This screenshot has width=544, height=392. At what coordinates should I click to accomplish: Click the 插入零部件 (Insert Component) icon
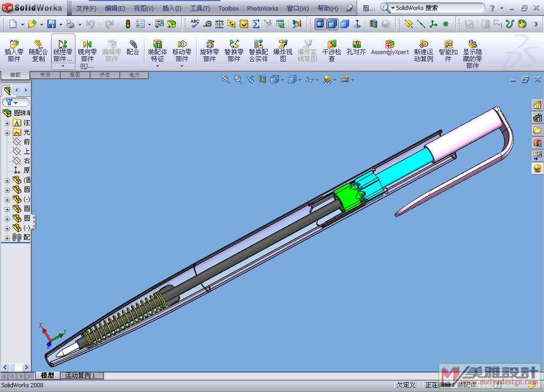pyautogui.click(x=14, y=51)
